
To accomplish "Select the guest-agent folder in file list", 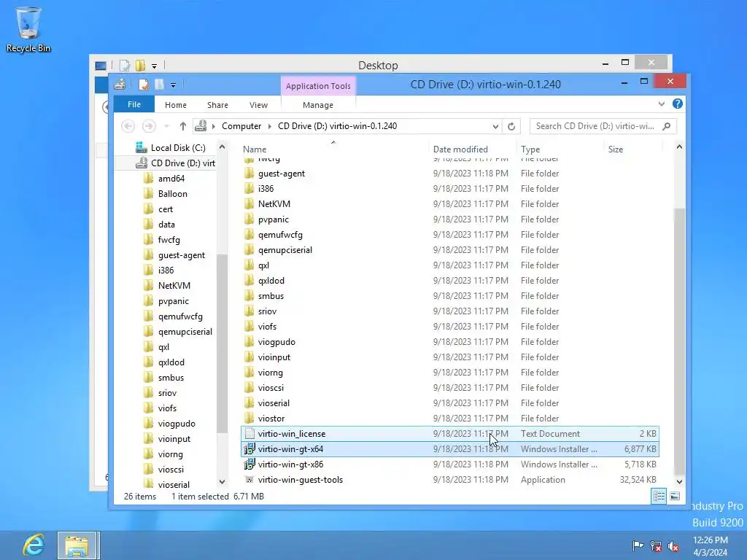I will [x=281, y=174].
